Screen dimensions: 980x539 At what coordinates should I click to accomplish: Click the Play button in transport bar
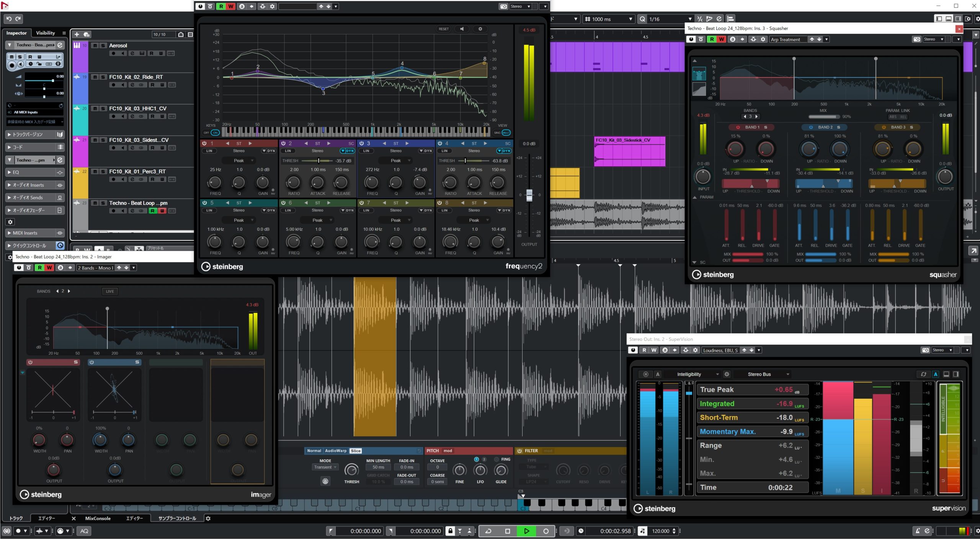coord(526,531)
